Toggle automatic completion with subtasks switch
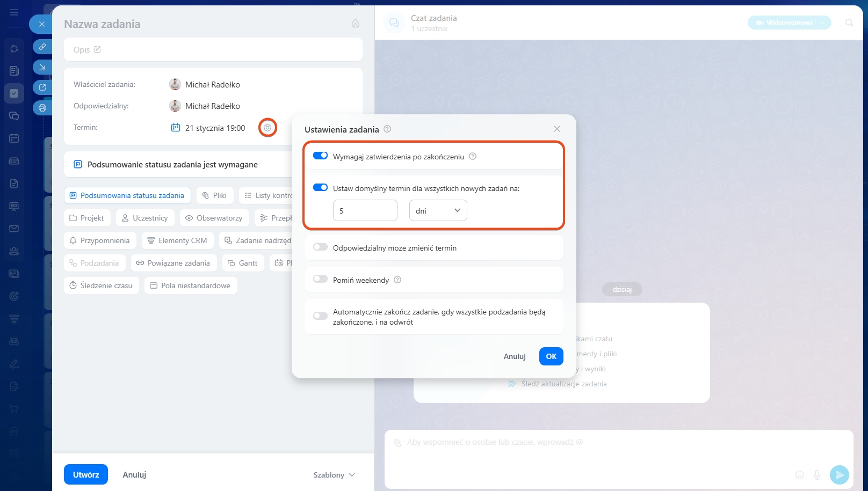Viewport: 868px width, 491px height. point(321,316)
